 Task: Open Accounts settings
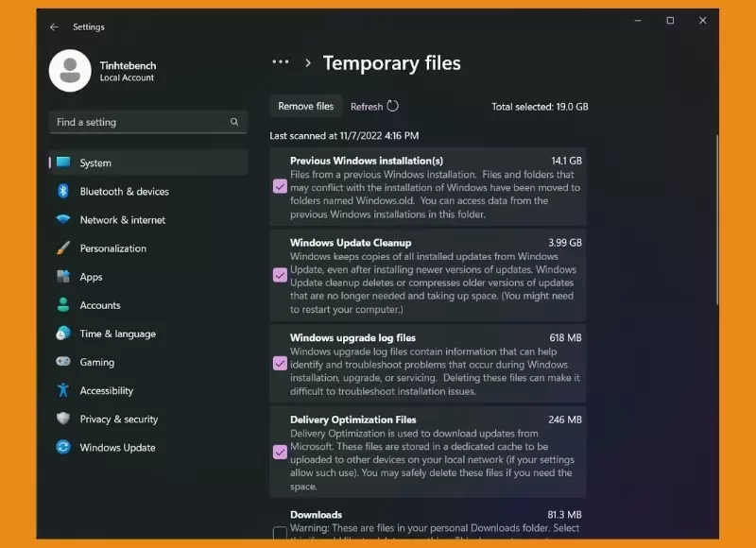[x=148, y=305]
